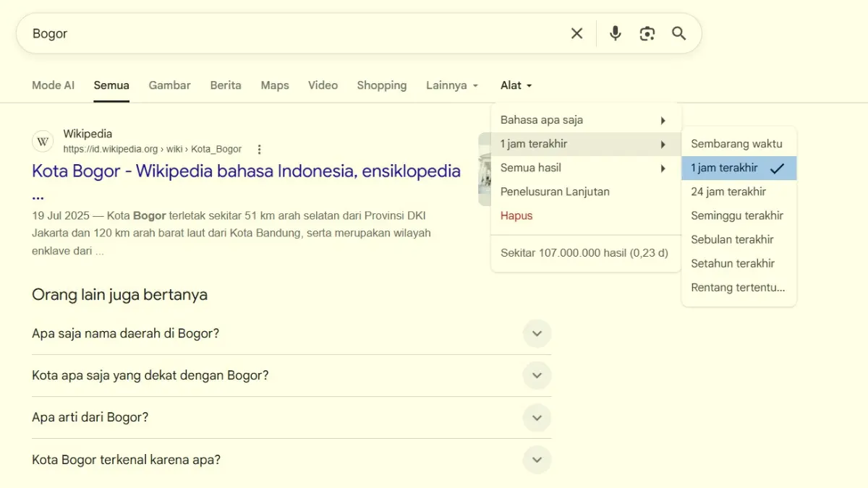Choose Sebulan terakhir

pyautogui.click(x=739, y=239)
